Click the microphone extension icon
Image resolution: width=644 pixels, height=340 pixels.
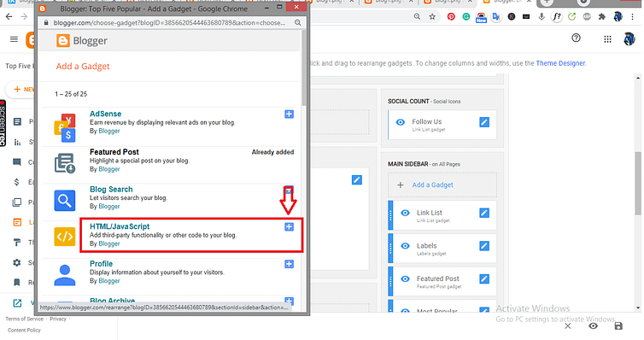pyautogui.click(x=542, y=17)
